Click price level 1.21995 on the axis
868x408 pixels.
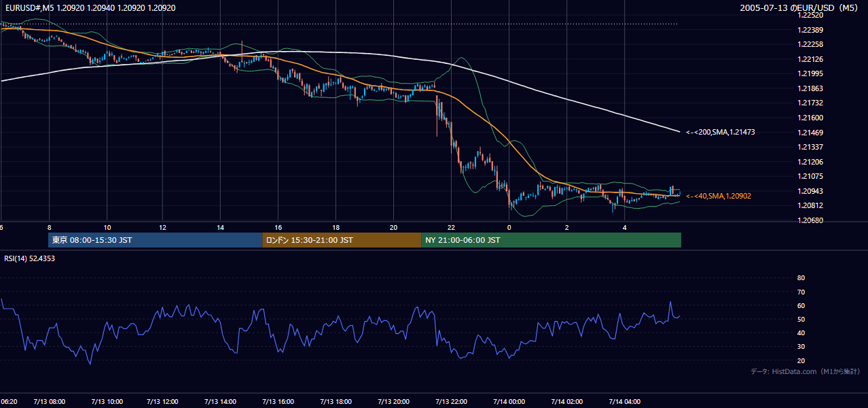tap(810, 73)
